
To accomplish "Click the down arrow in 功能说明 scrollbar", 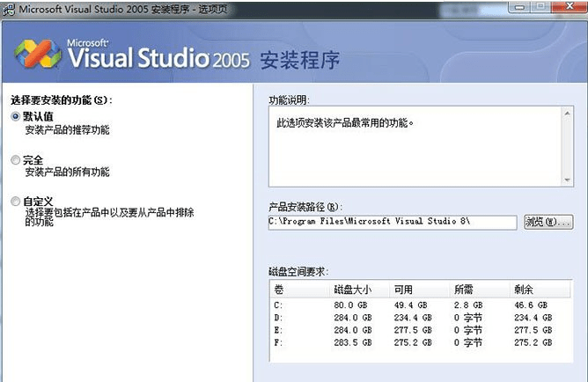I will coord(568,180).
